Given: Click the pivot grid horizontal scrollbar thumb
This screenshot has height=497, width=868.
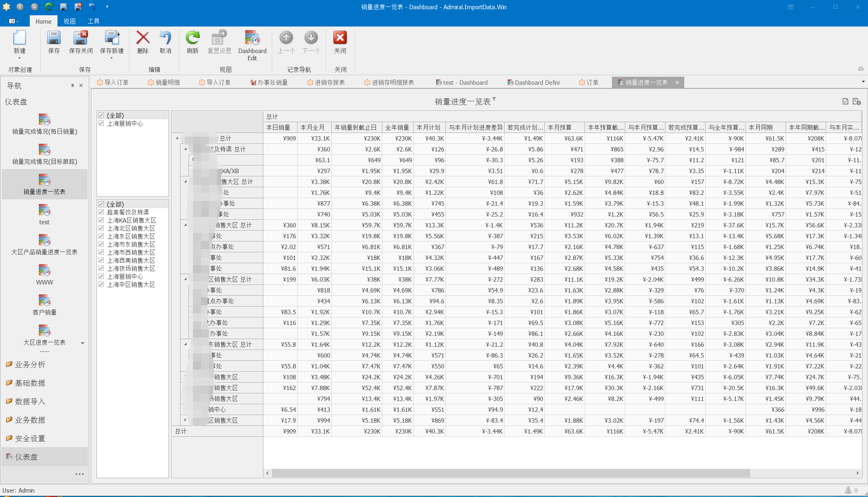Looking at the screenshot, I should (511, 473).
